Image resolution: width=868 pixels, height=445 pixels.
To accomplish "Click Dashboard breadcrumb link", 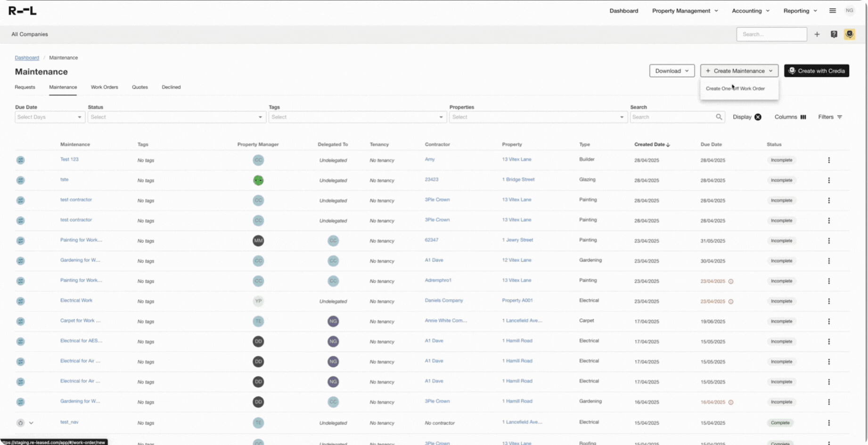I will [x=27, y=57].
